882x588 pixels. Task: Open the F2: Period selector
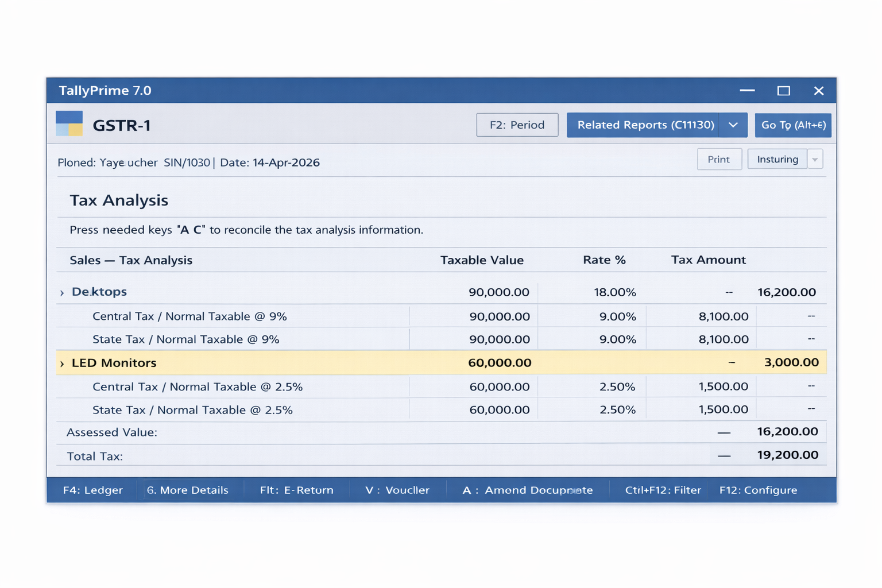(516, 125)
